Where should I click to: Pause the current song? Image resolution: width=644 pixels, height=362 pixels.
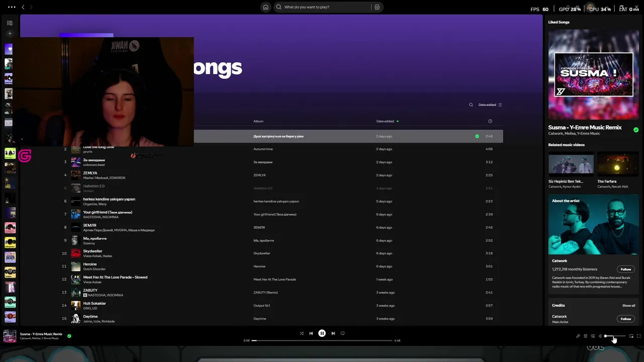322,333
